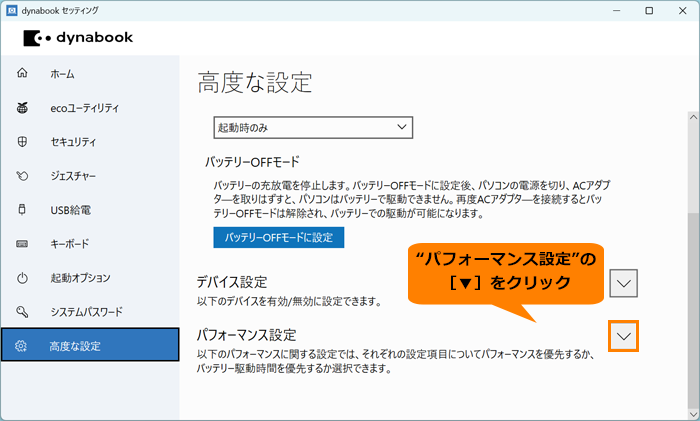Expand the デバイス設定 section chevron
The width and height of the screenshot is (700, 421).
623,283
